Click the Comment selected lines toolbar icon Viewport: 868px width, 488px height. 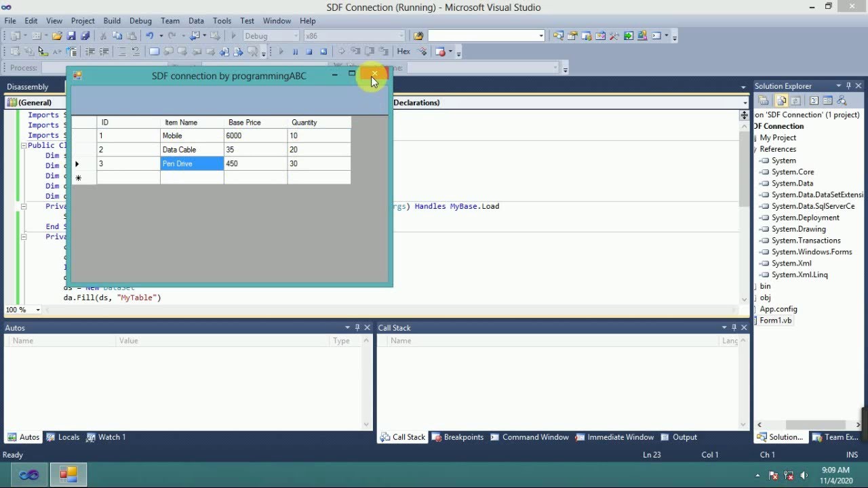(122, 52)
